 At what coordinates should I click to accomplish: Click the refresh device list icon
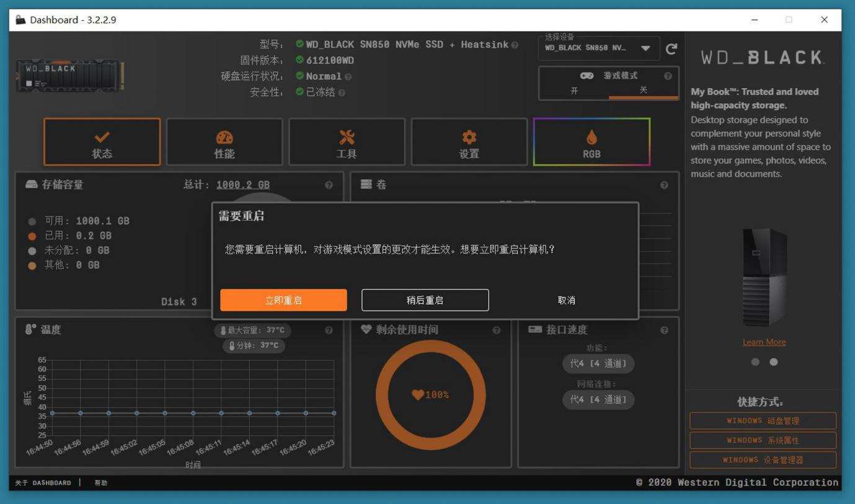click(x=671, y=49)
